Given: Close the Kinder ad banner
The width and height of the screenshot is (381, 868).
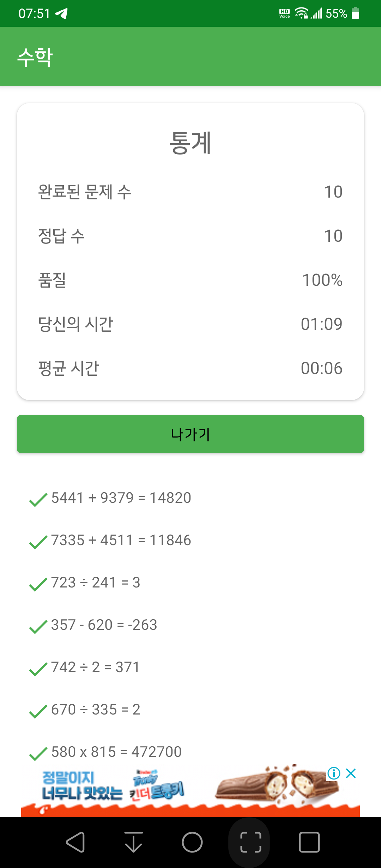Looking at the screenshot, I should click(x=351, y=773).
